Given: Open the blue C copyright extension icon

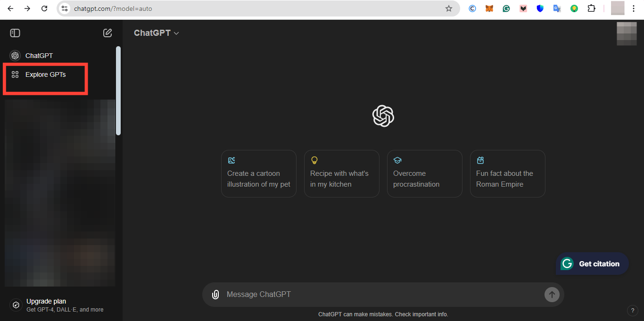Looking at the screenshot, I should click(472, 8).
